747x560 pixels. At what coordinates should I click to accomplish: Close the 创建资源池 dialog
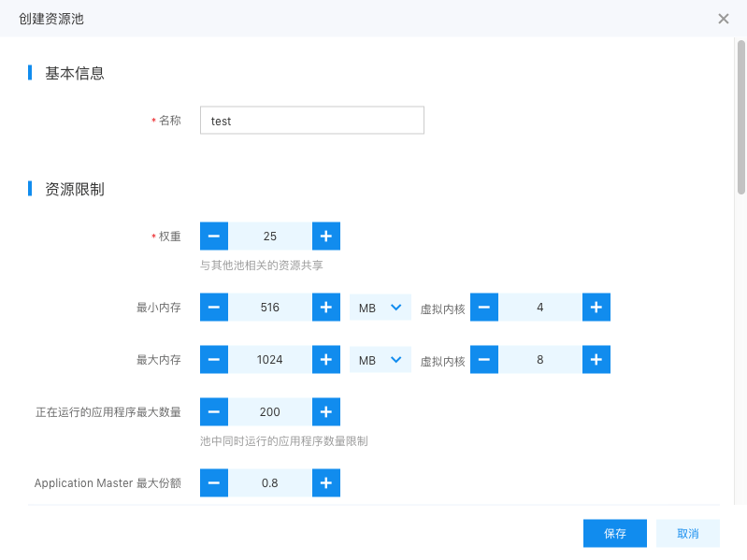click(724, 19)
